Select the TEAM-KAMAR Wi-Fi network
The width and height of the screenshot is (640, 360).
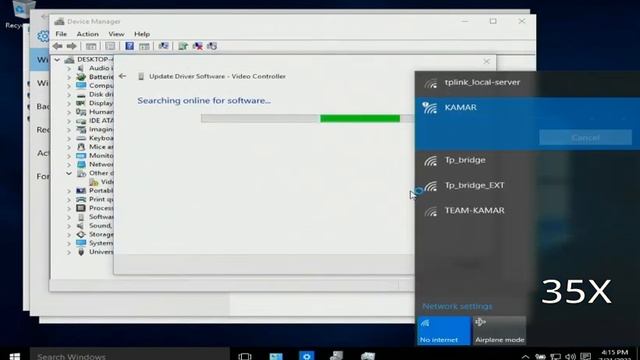527,211
